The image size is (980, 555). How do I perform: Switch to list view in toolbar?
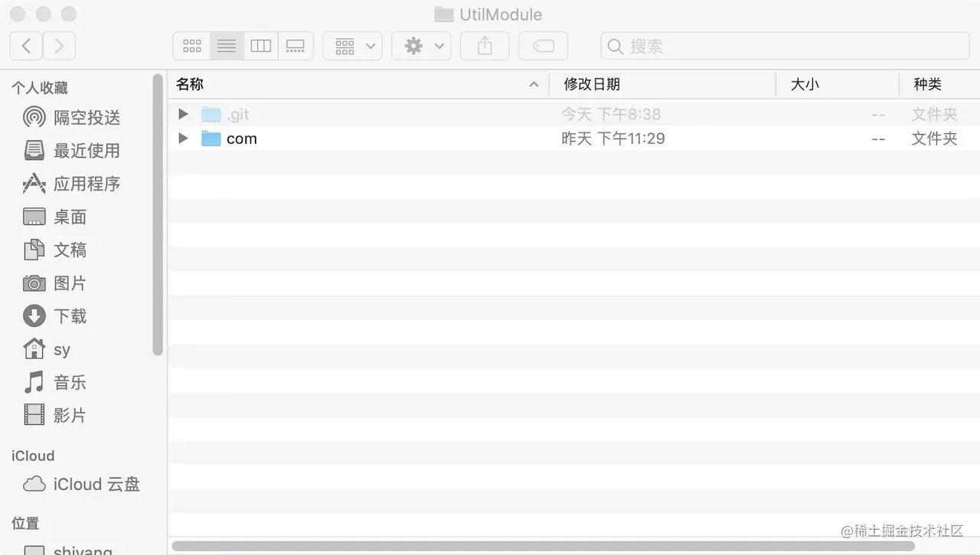pos(227,46)
